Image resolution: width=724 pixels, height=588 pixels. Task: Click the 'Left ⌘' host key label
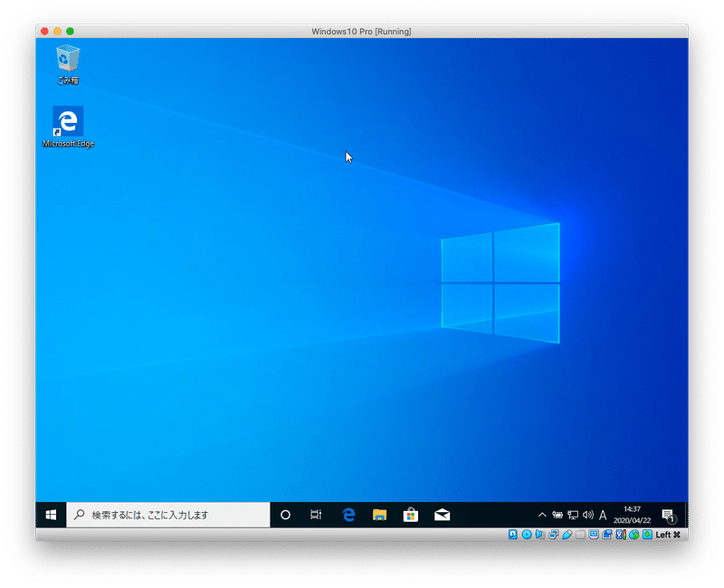pos(668,535)
